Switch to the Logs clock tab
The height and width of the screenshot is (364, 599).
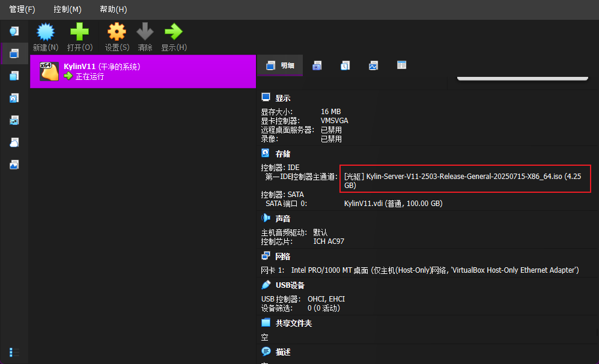coord(345,65)
